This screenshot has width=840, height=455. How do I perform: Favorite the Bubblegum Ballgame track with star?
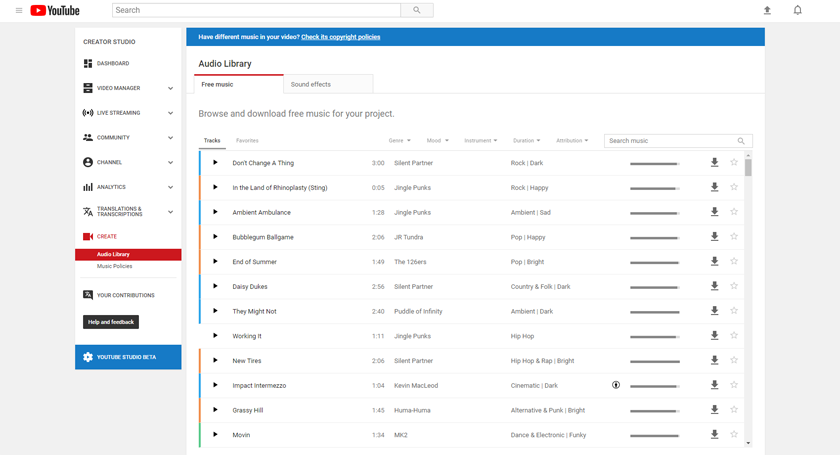[x=734, y=237]
